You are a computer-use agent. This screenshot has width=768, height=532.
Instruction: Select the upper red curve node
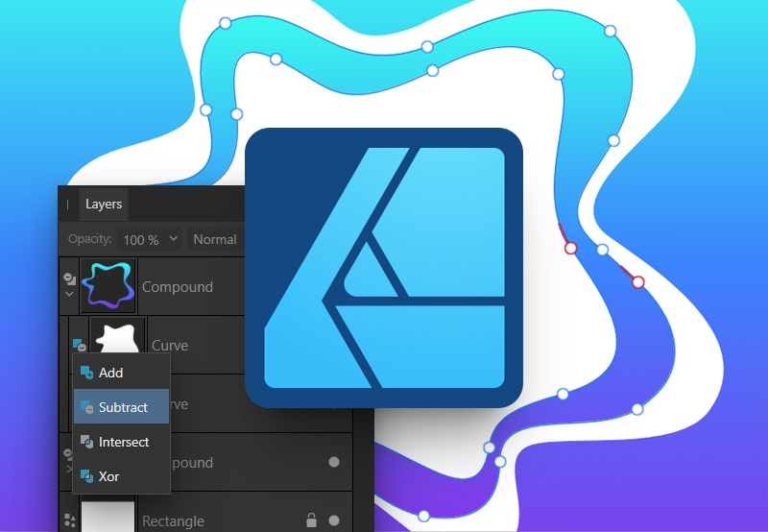(x=570, y=248)
